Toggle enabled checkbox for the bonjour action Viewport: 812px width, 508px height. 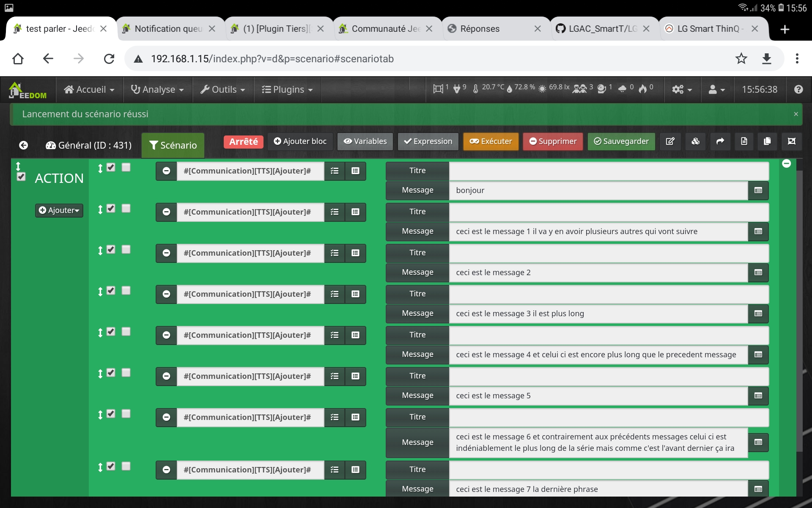click(111, 168)
